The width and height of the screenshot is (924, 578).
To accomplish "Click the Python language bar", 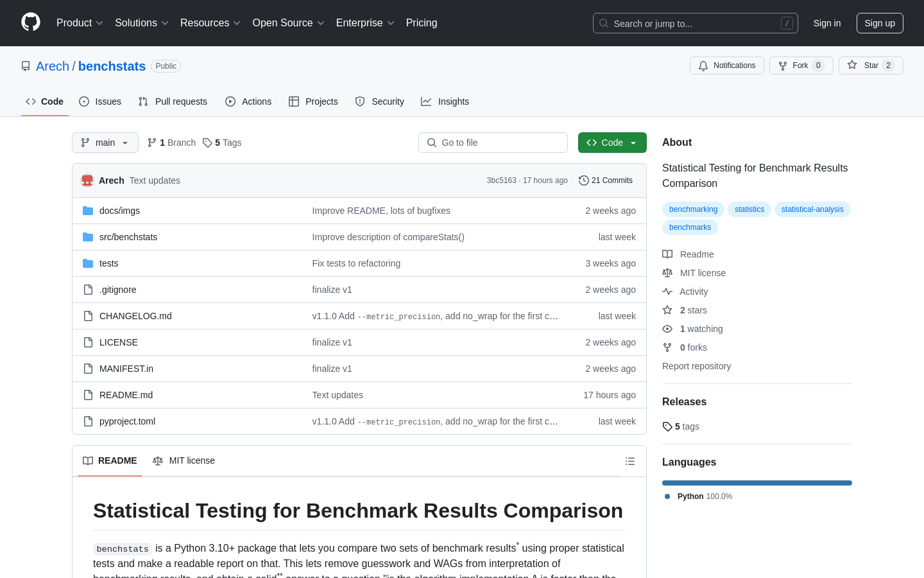I will 757,483.
